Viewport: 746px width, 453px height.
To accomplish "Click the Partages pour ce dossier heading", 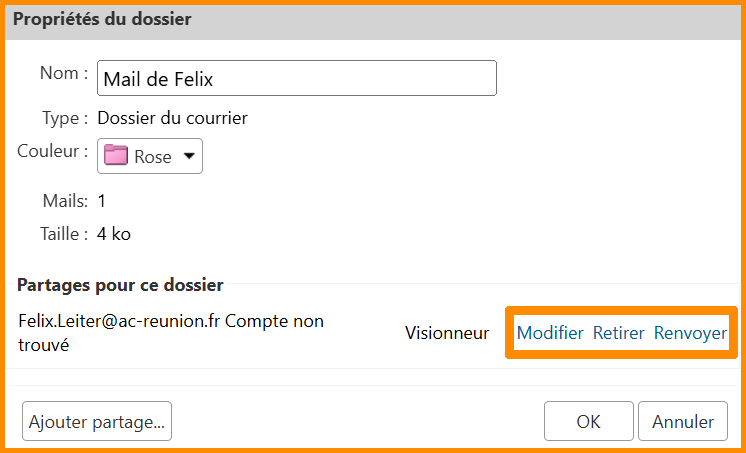I will click(x=120, y=285).
